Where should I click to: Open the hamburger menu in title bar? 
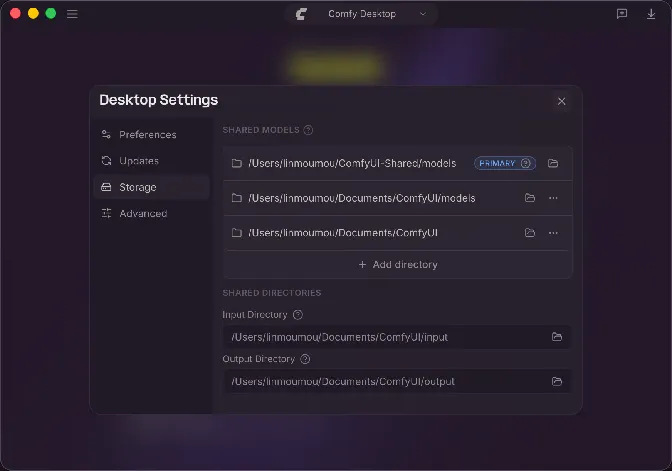click(x=72, y=14)
